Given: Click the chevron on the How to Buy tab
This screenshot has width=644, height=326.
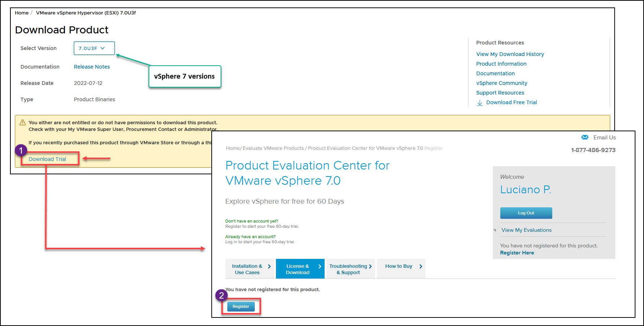Looking at the screenshot, I should 421,266.
